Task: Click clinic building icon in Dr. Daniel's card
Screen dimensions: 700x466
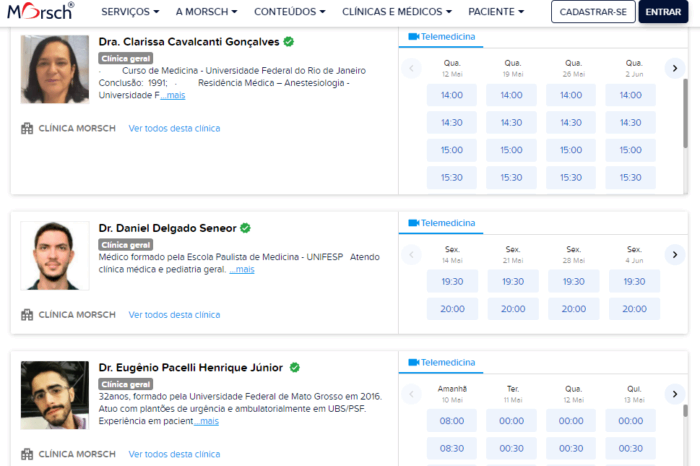Action: pos(27,314)
